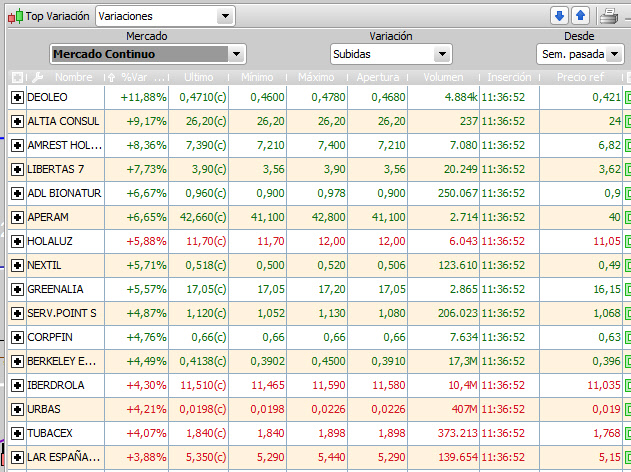Click the blue down arrow button
The image size is (631, 472).
(559, 16)
